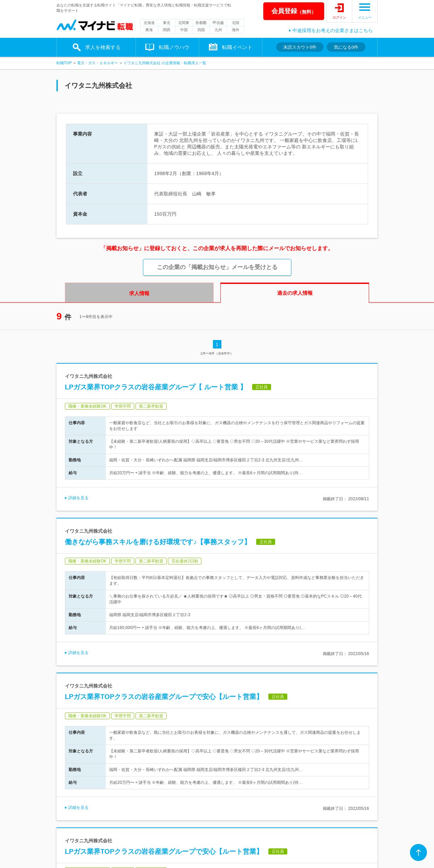Switch to 求人情報 tab
The width and height of the screenshot is (434, 868).
pos(139,293)
